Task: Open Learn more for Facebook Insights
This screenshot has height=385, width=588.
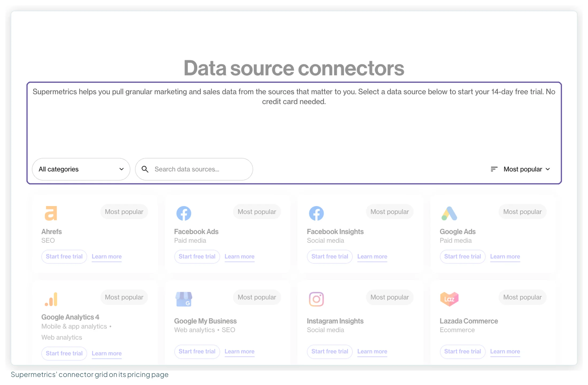Action: click(x=372, y=257)
